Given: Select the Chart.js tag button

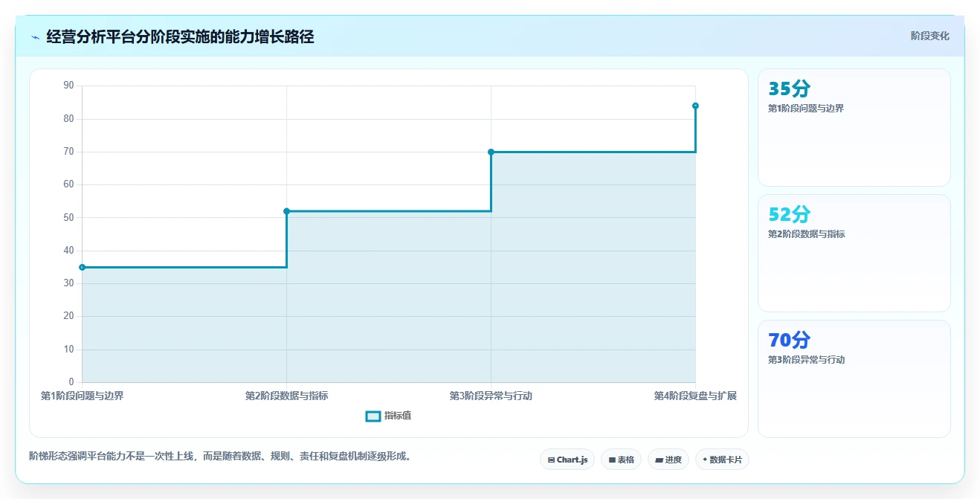Looking at the screenshot, I should [x=567, y=460].
